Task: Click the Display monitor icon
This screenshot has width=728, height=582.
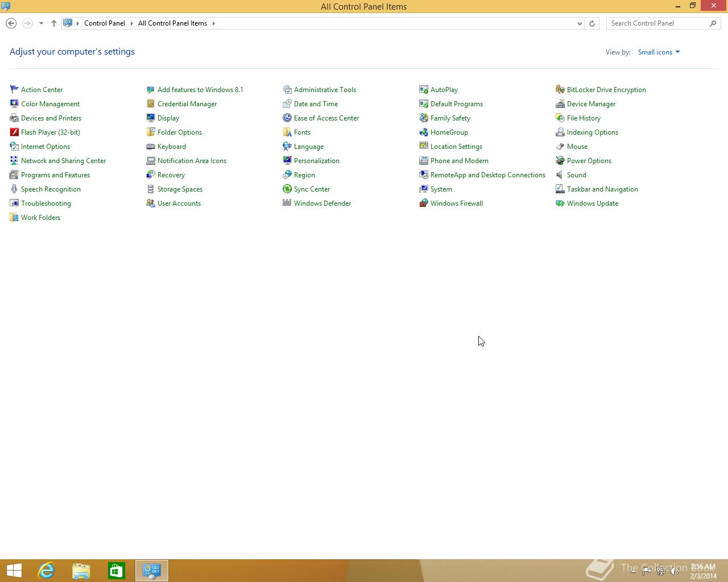Action: [151, 118]
